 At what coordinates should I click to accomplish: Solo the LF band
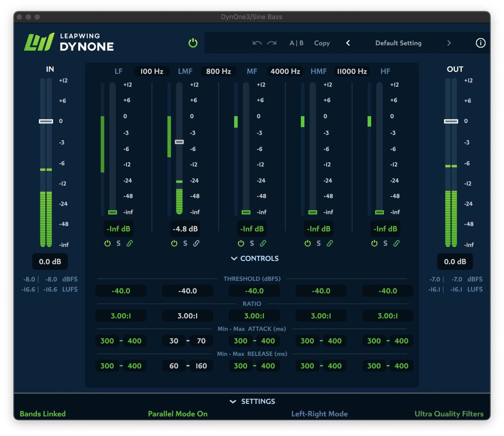tap(119, 243)
